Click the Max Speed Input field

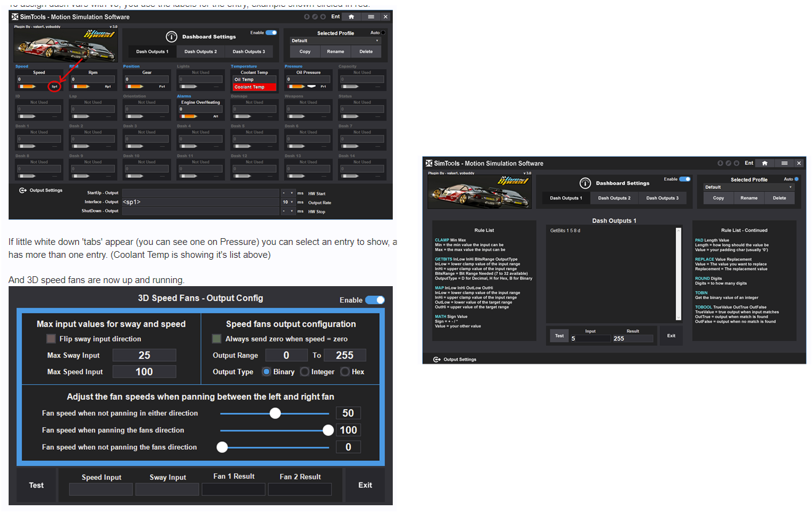[x=144, y=372]
